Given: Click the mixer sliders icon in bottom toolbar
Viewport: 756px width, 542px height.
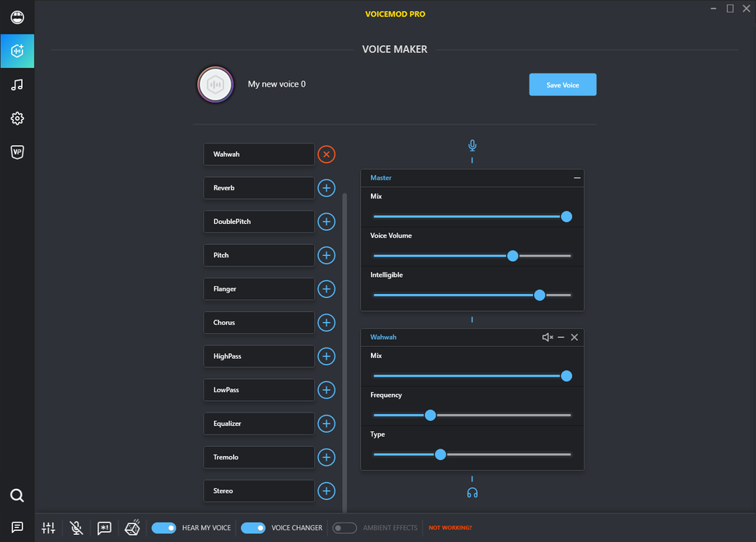Looking at the screenshot, I should coord(48,528).
